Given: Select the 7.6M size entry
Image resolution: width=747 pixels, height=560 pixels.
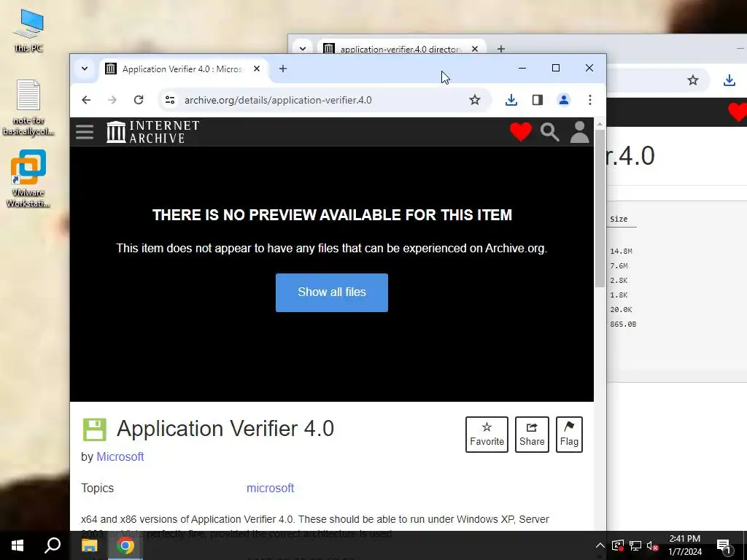Looking at the screenshot, I should [x=619, y=265].
